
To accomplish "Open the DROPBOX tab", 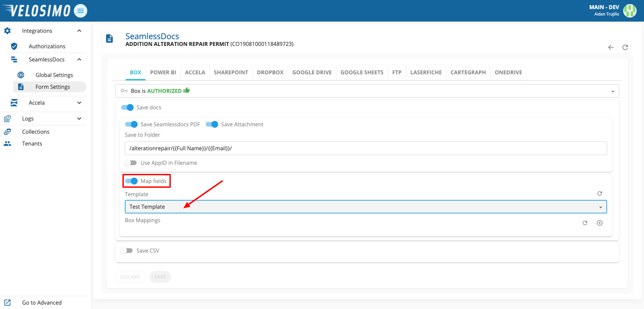I will (270, 72).
